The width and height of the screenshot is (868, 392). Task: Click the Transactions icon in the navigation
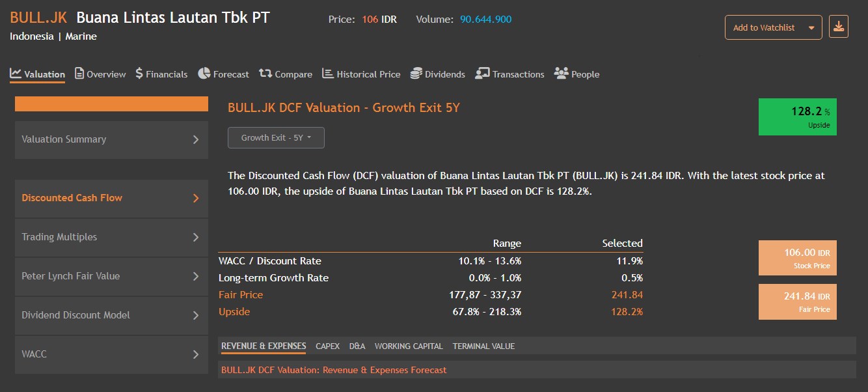pyautogui.click(x=481, y=74)
